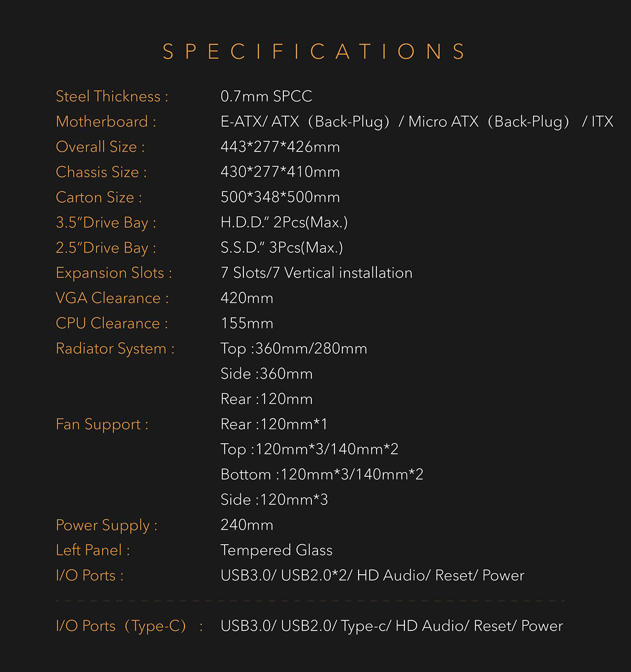Select the Radiator System label
631x672 pixels.
(x=115, y=349)
